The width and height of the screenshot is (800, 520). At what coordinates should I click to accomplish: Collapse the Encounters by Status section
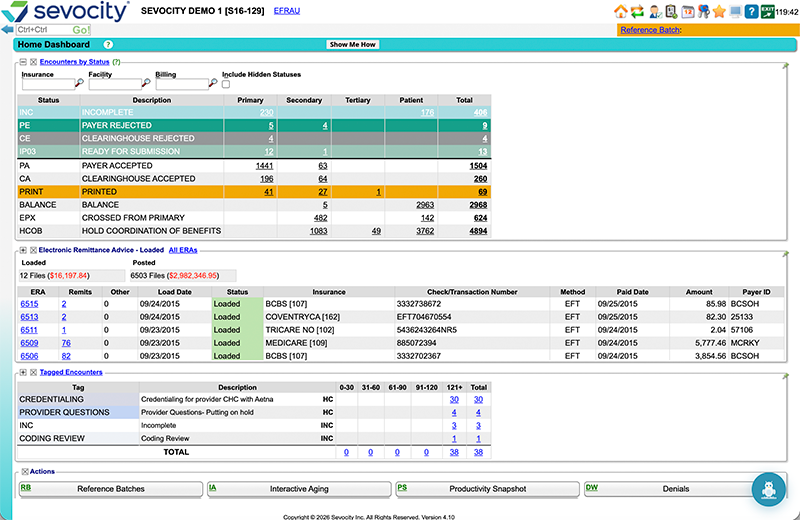(x=23, y=62)
